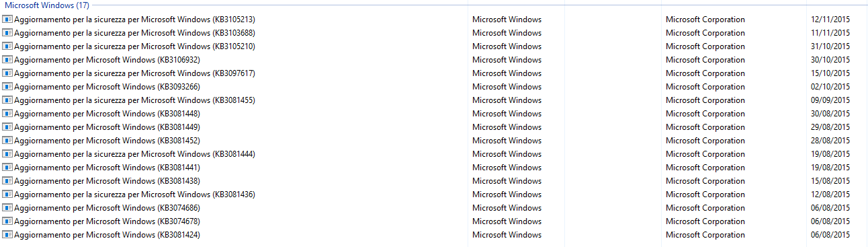Select 'Aggiornamento per Microsoft Windows (KB3106932)'
This screenshot has height=247, width=868.
[107, 60]
